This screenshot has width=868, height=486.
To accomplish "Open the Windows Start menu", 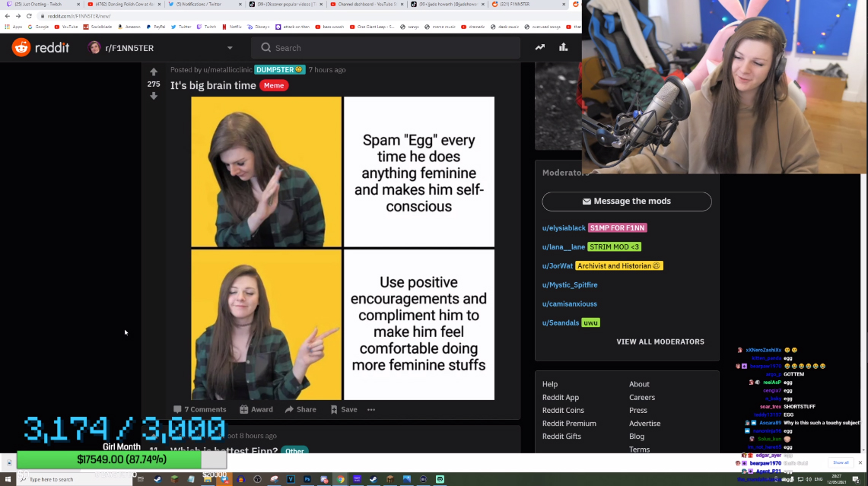I will (x=8, y=479).
